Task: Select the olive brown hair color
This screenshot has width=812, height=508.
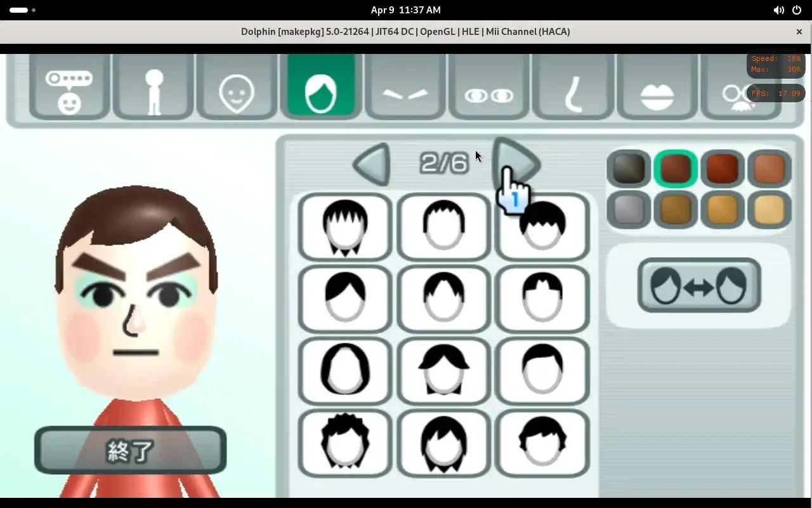Action: pos(676,210)
